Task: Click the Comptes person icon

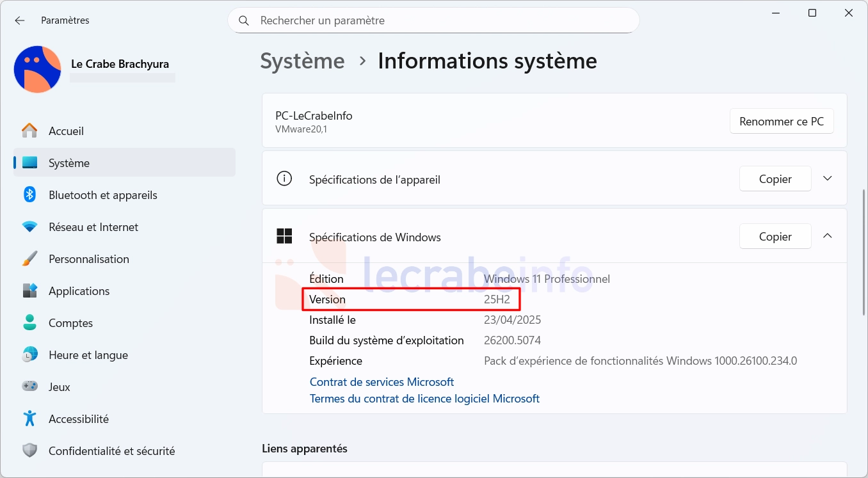Action: coord(29,323)
